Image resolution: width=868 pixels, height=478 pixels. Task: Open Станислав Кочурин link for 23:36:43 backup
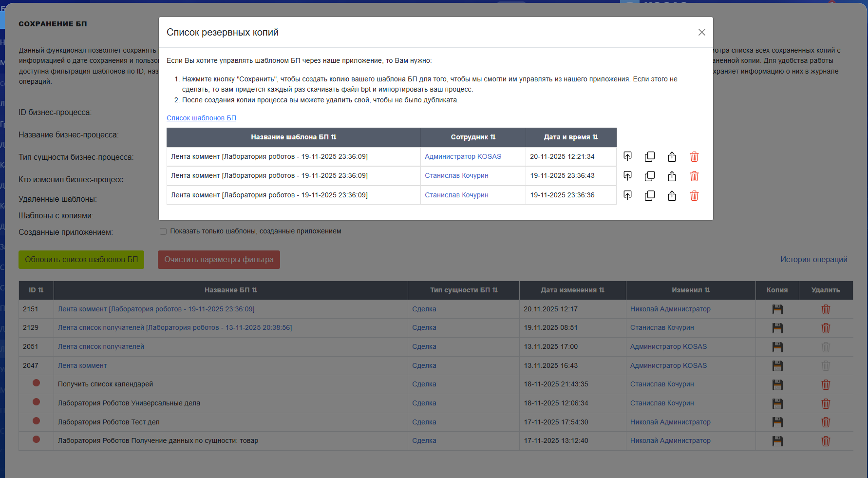coord(456,175)
